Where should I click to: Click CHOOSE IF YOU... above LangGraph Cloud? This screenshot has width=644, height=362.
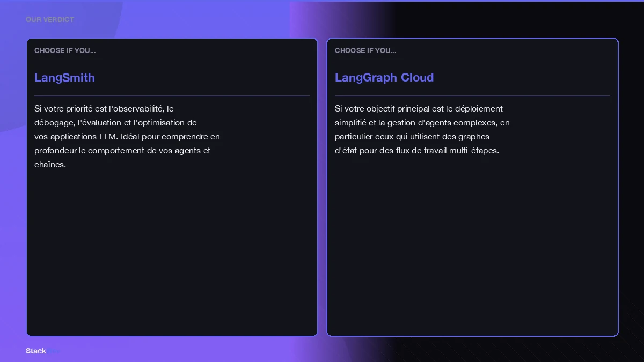point(365,50)
